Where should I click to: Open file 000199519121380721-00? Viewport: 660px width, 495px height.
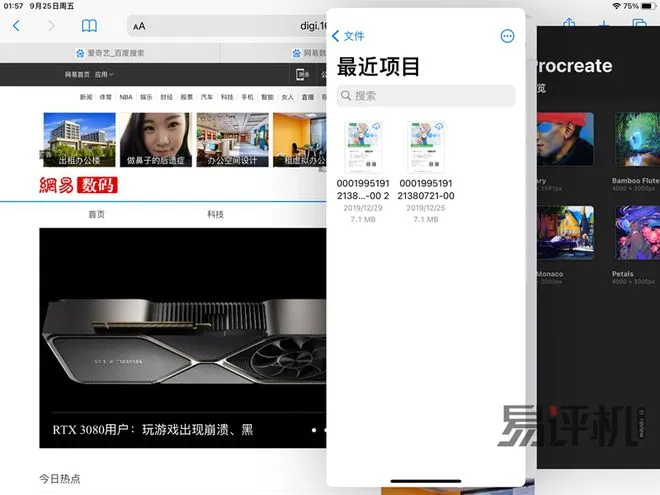[426, 172]
